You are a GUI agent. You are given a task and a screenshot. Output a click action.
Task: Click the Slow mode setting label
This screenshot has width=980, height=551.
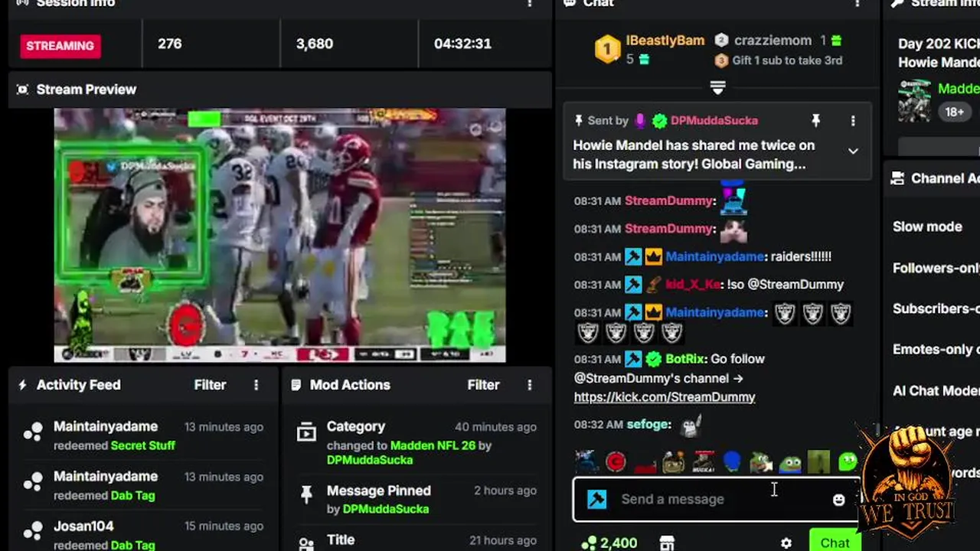click(x=927, y=227)
